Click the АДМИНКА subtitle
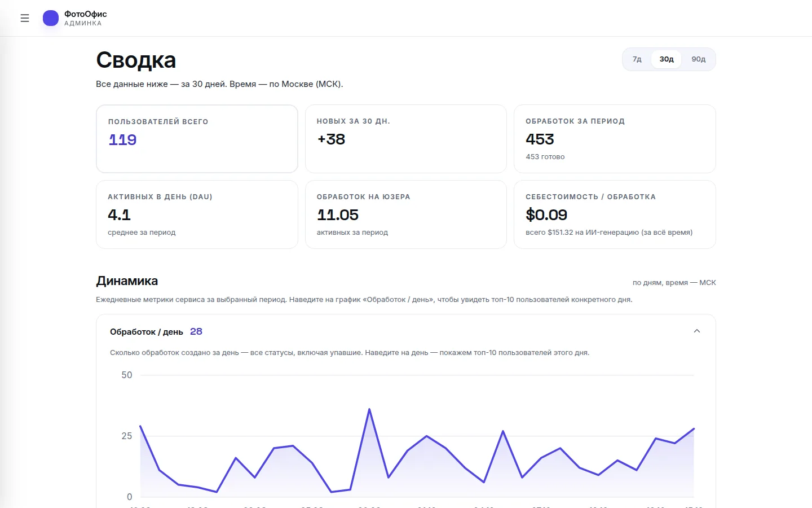This screenshot has width=812, height=508. 83,24
